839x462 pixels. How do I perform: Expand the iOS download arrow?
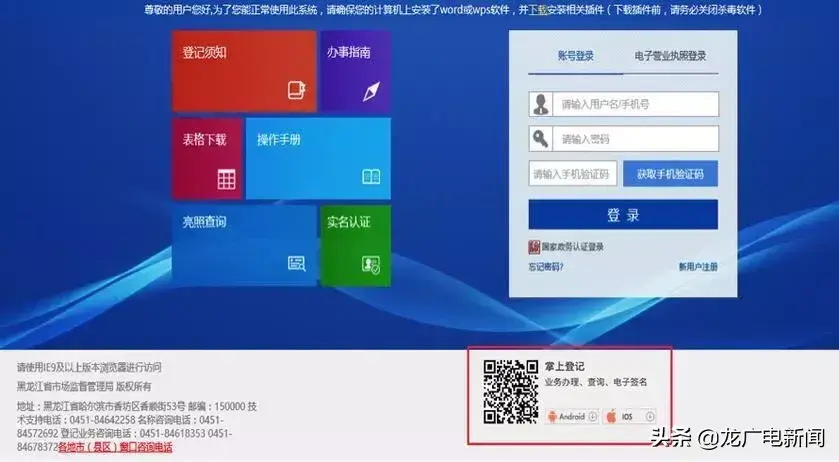point(650,416)
